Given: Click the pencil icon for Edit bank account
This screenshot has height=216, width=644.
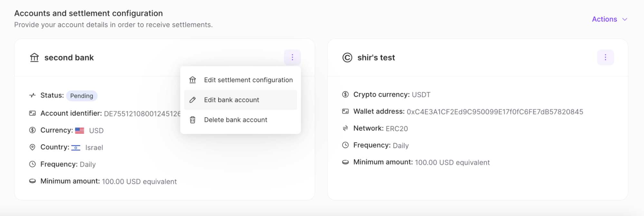Looking at the screenshot, I should 192,100.
